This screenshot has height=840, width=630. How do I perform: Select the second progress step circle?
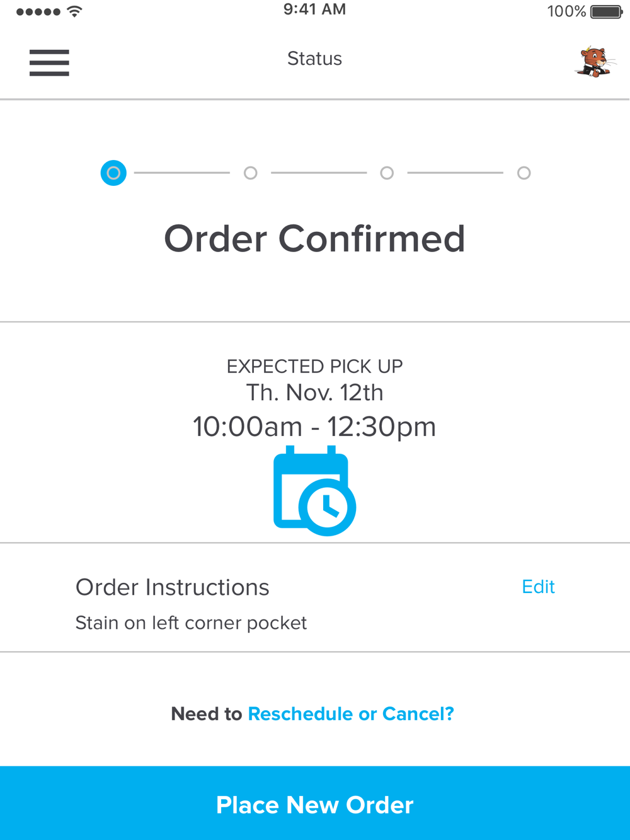pyautogui.click(x=251, y=173)
